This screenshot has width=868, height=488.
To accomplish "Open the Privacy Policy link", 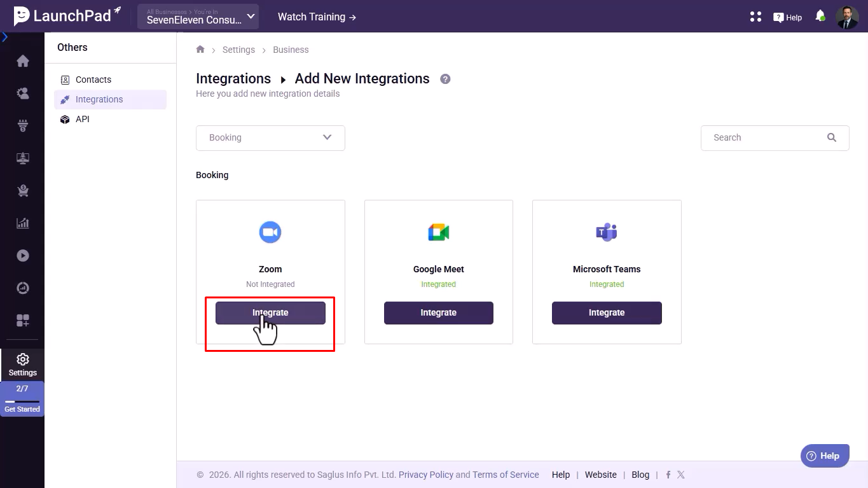I will 425,475.
